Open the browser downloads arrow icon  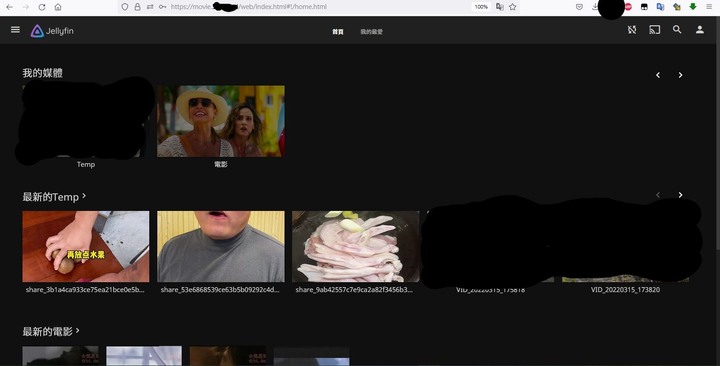(x=596, y=7)
